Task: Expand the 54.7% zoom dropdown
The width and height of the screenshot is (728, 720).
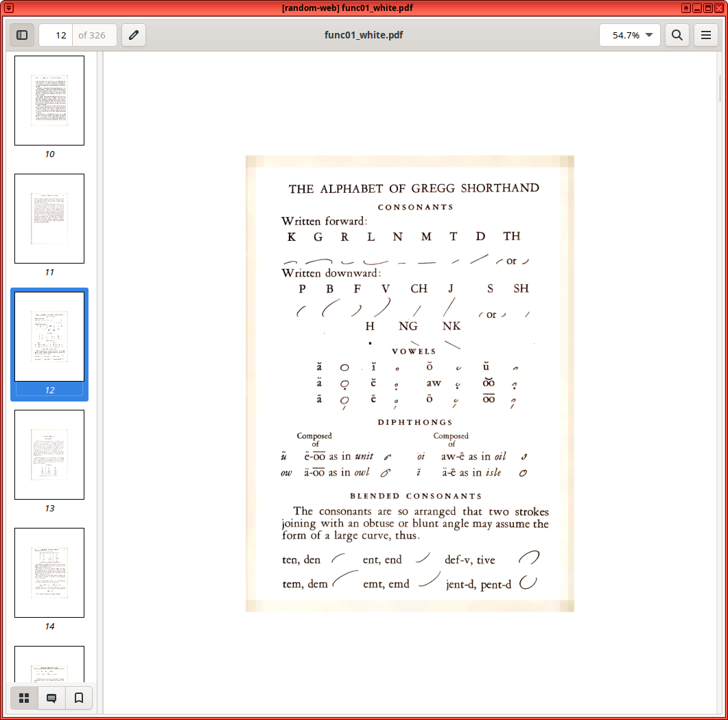Action: click(648, 35)
